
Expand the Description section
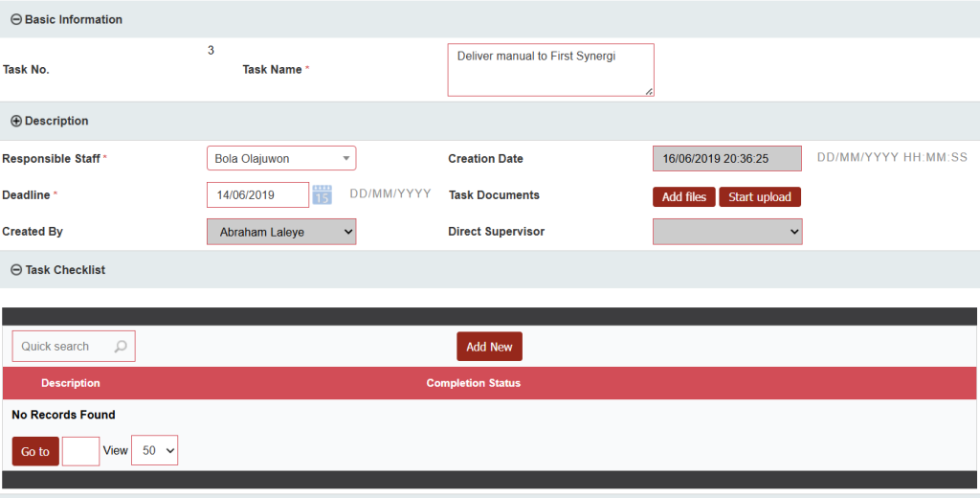16,122
